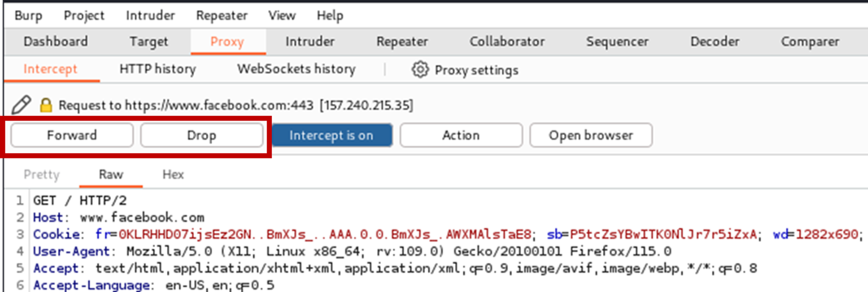Switch message view to Pretty
This screenshot has height=292, width=868.
(x=42, y=175)
